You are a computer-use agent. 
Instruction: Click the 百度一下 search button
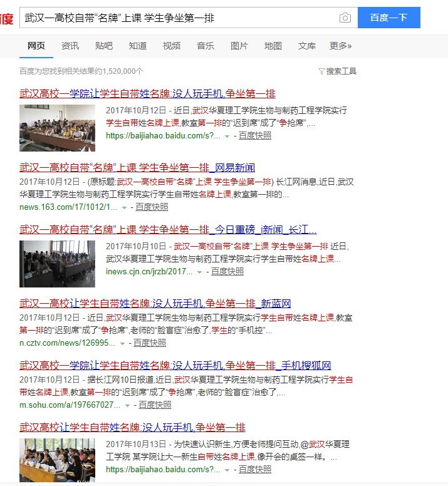(388, 18)
